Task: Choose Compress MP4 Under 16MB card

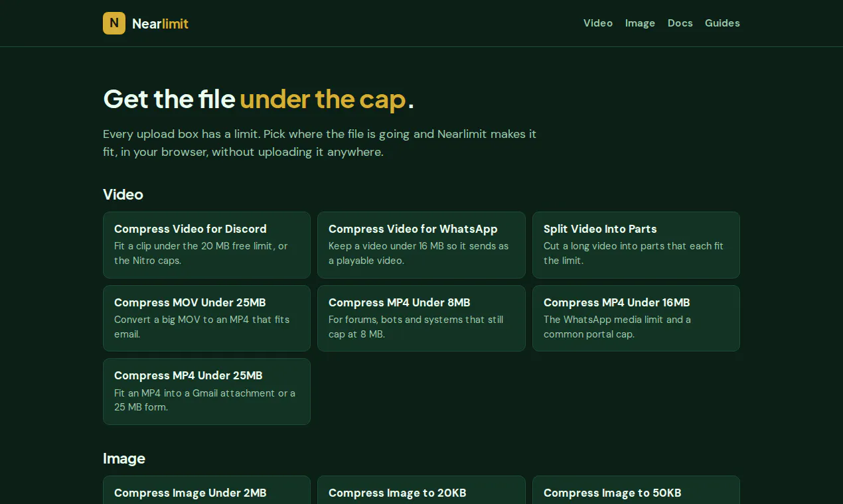Action: [636, 318]
